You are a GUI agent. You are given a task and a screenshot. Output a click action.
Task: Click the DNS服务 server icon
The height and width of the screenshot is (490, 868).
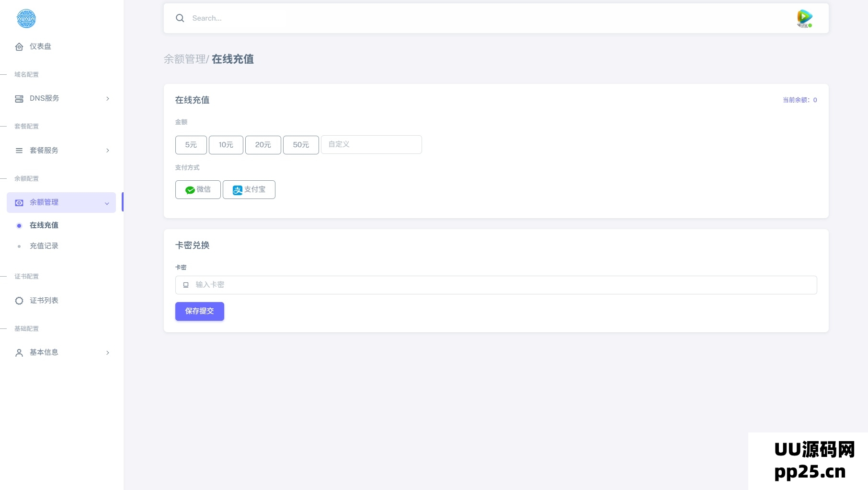point(19,99)
